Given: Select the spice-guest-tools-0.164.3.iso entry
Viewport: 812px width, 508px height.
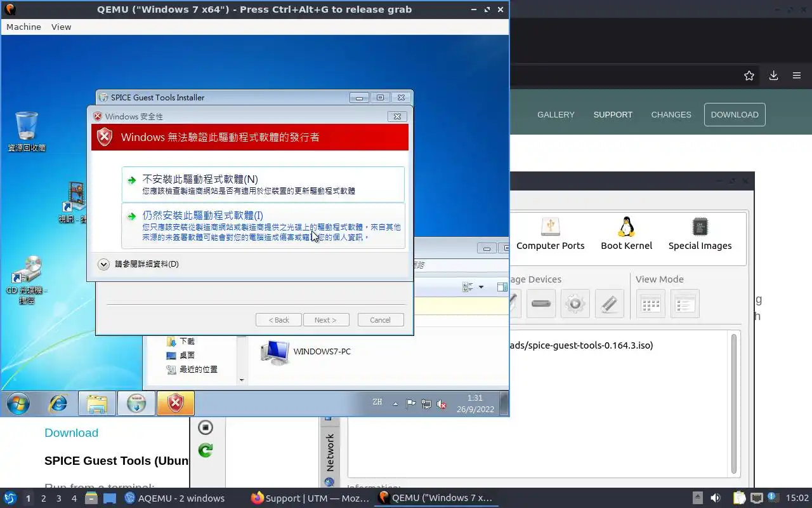Looking at the screenshot, I should tap(581, 345).
